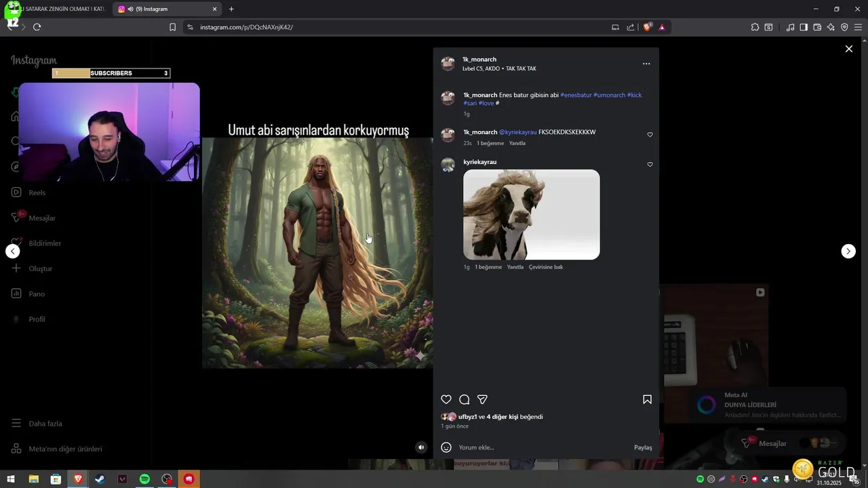Screen dimensions: 868x488
Task: Click the #umonarch hashtag
Action: [609, 95]
